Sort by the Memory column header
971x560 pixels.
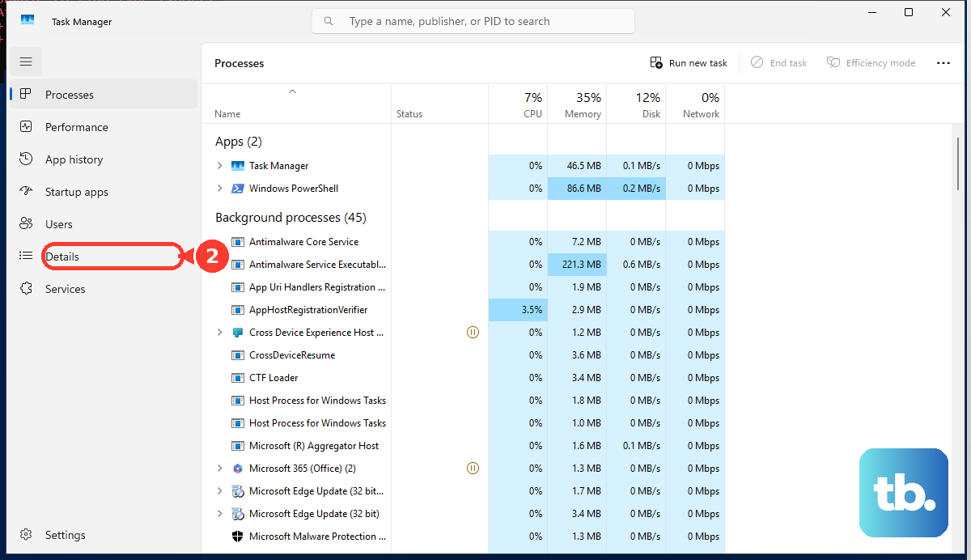[577, 104]
